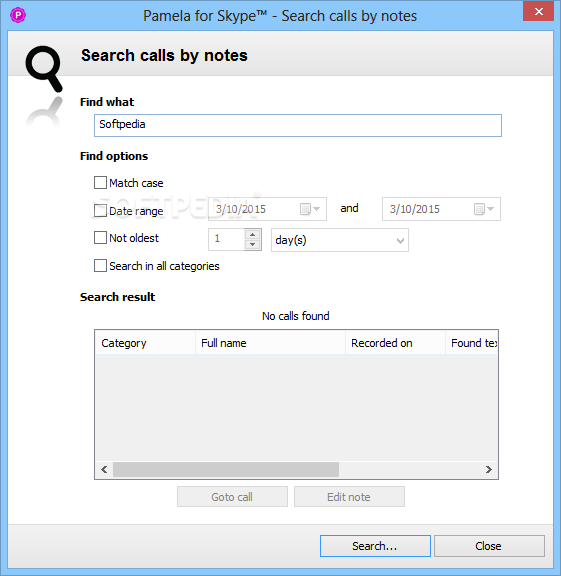Click the Edit note button
The height and width of the screenshot is (576, 561).
(x=349, y=497)
